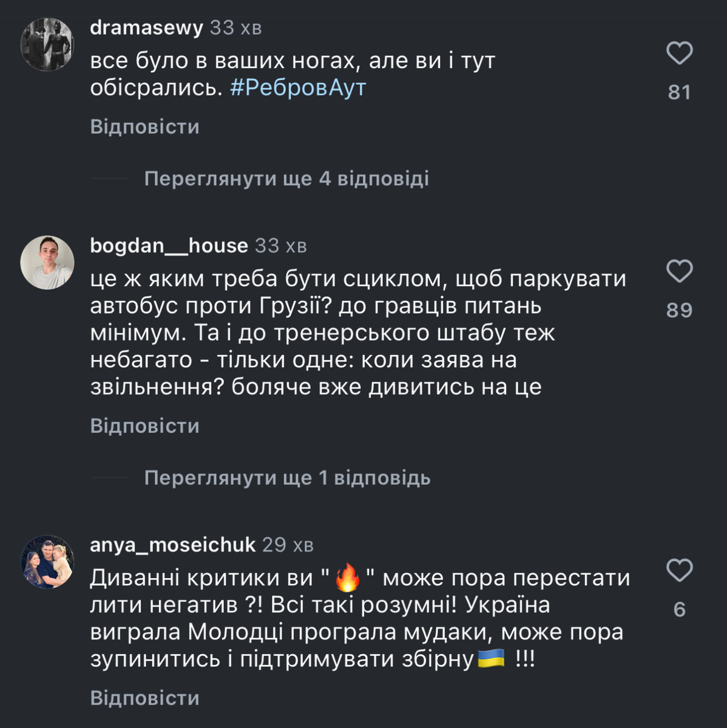Open the bogdan__house username link
The width and height of the screenshot is (727, 728).
coord(169,246)
